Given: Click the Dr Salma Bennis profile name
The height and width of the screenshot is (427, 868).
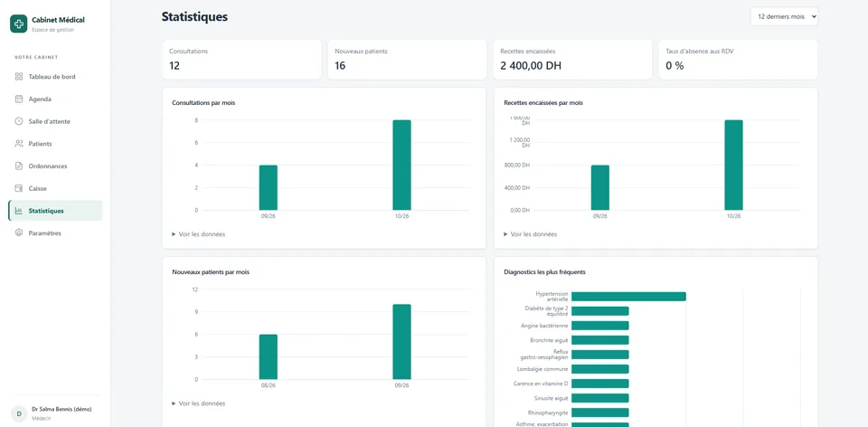Looking at the screenshot, I should click(61, 409).
